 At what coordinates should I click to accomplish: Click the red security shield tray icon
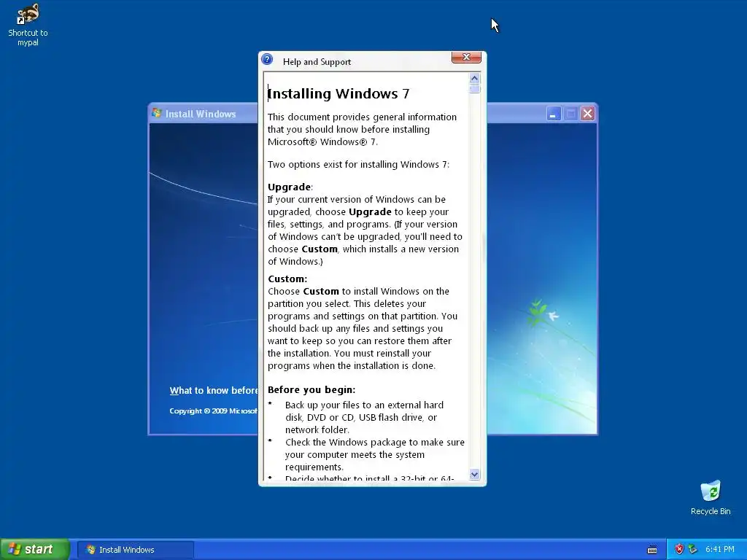pyautogui.click(x=679, y=550)
